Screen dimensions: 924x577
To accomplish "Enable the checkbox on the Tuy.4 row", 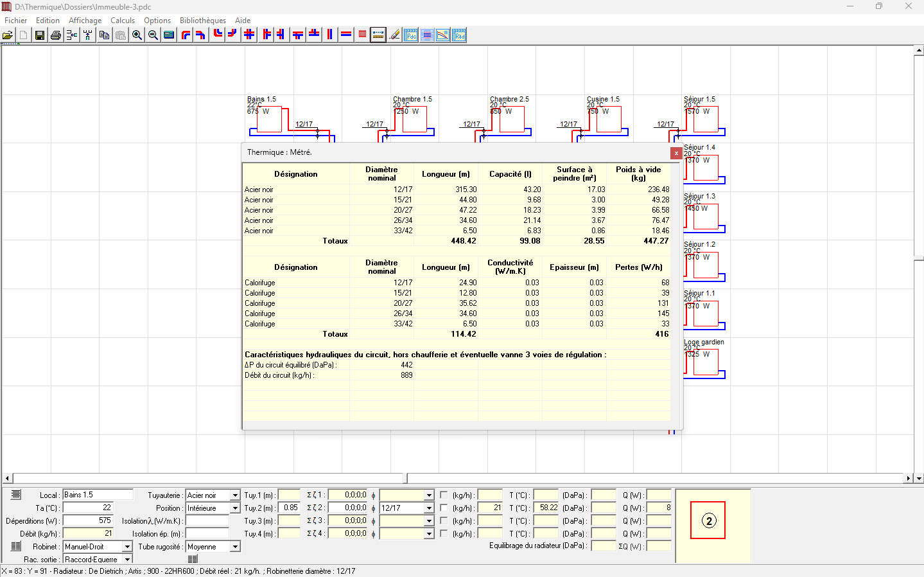I will (x=444, y=533).
